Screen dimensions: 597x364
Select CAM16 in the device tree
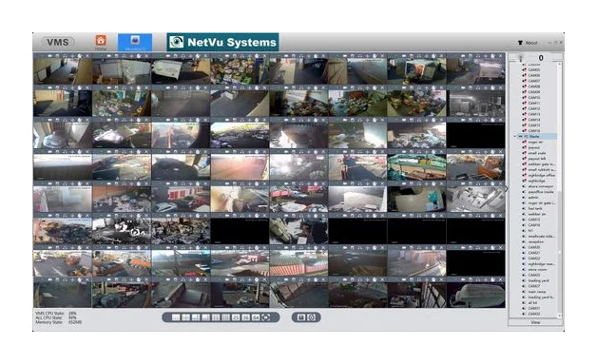point(534,130)
